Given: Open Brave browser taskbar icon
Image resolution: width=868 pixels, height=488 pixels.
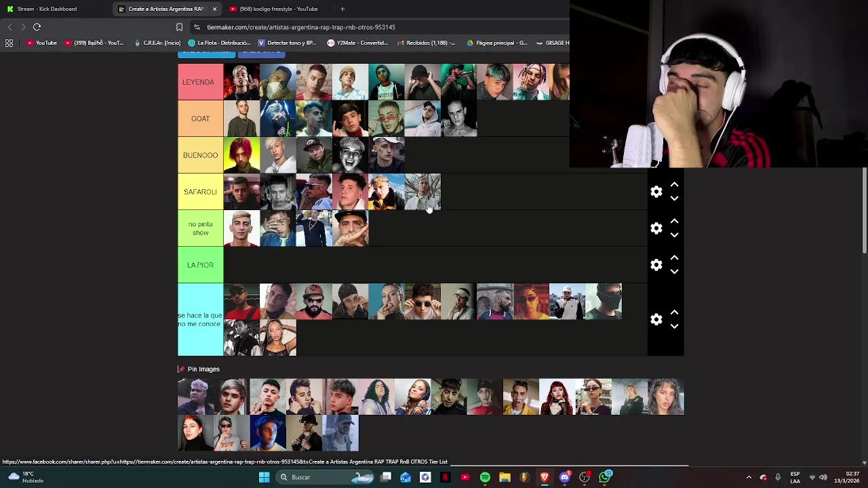Looking at the screenshot, I should [545, 477].
